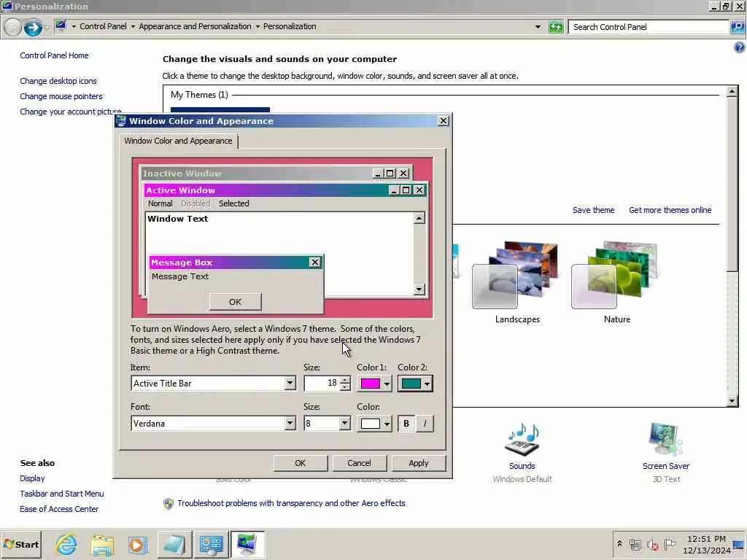Open the Sounds settings icon
This screenshot has height=560, width=747.
522,440
